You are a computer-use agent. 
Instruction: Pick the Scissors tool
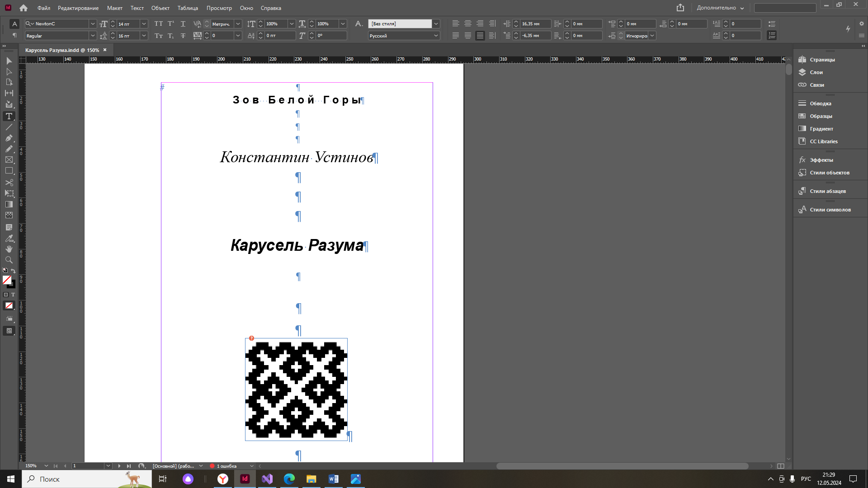point(9,183)
